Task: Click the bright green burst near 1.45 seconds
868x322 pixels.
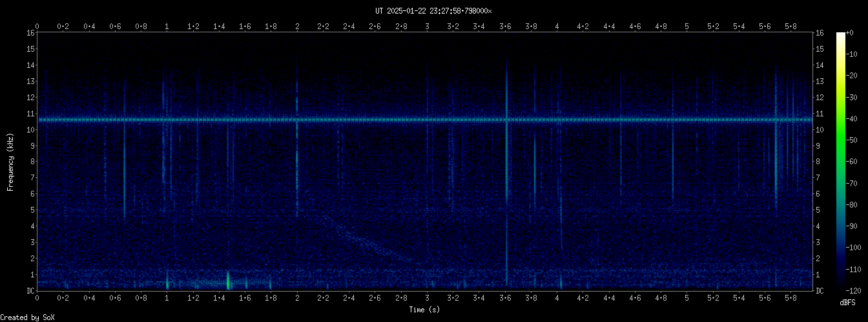Action: 228,281
